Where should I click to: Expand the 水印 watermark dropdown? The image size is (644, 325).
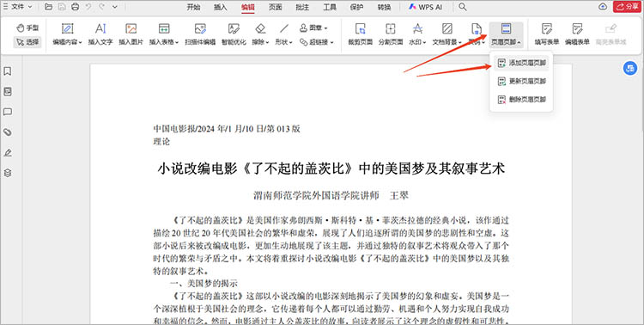pyautogui.click(x=417, y=34)
